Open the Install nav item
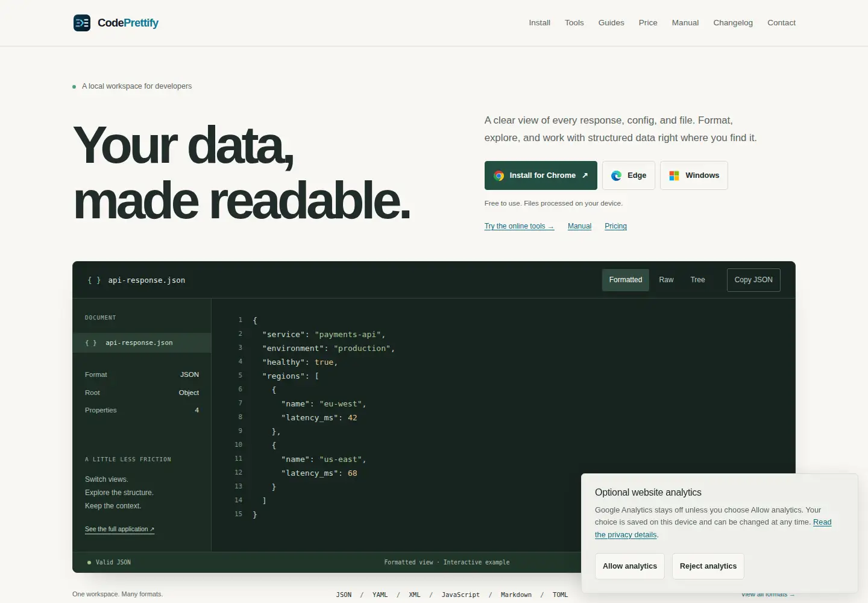This screenshot has width=868, height=603. [539, 23]
